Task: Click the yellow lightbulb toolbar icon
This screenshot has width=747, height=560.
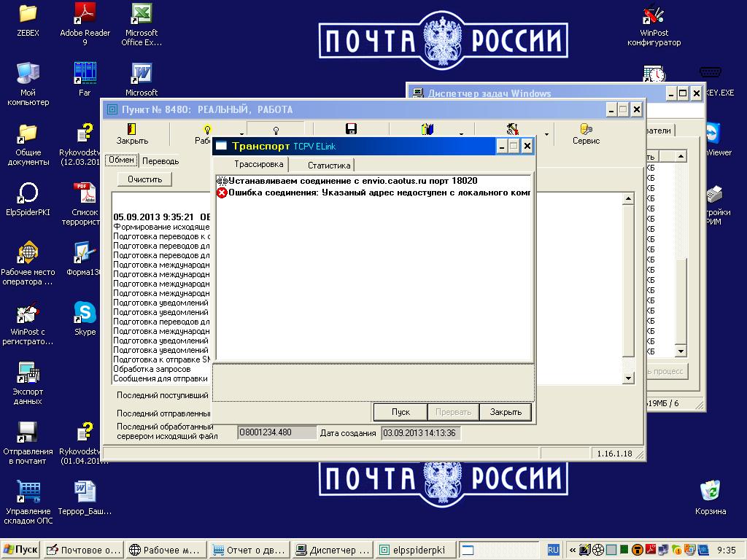Action: point(207,129)
